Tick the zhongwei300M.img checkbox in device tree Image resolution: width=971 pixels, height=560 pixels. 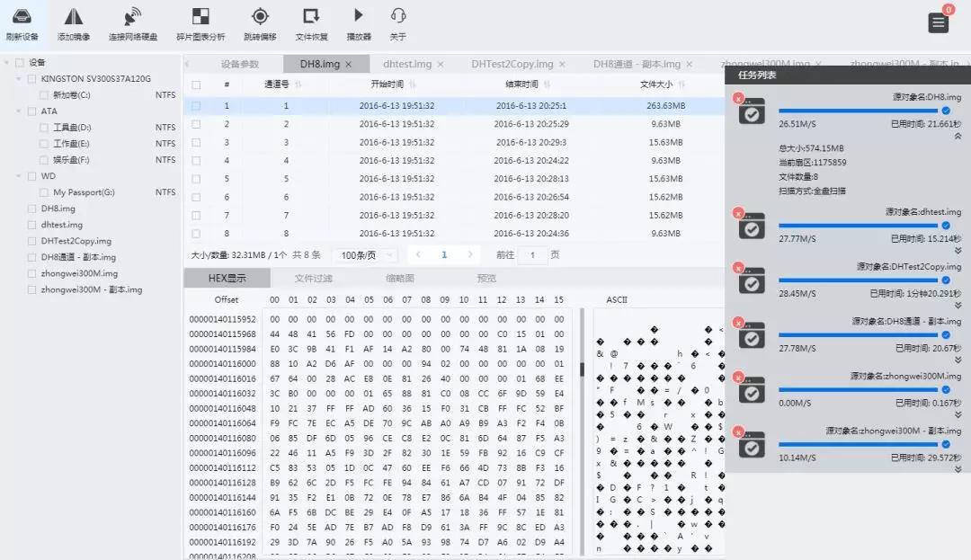point(32,273)
